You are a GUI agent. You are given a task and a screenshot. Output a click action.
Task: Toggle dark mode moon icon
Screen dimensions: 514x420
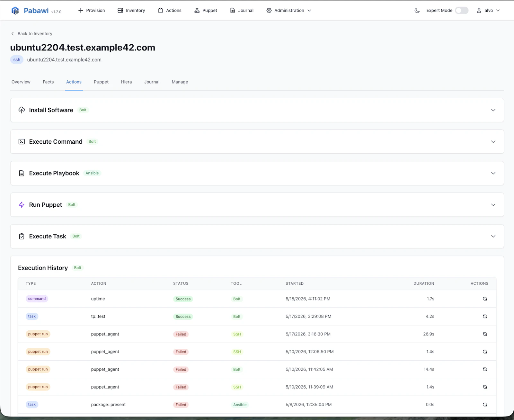point(417,11)
